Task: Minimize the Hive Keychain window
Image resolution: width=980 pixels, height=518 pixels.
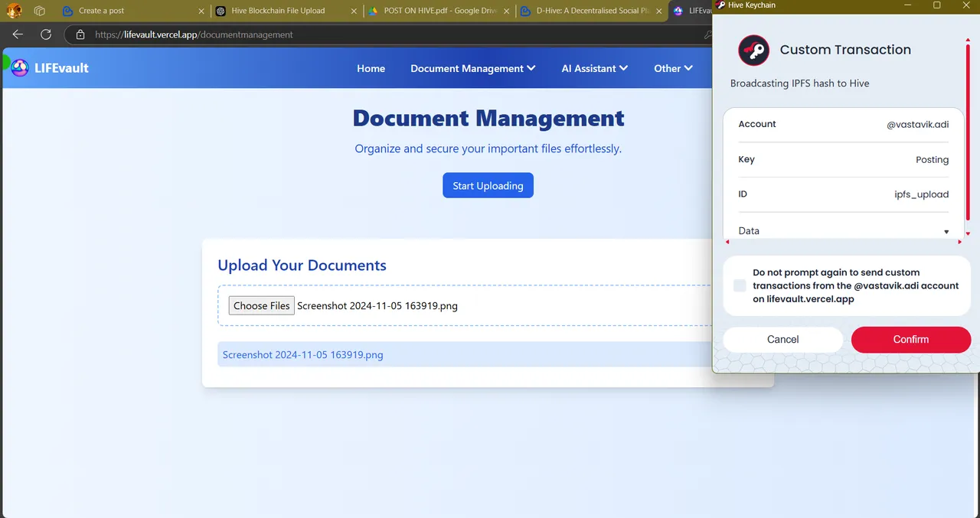Action: tap(908, 5)
